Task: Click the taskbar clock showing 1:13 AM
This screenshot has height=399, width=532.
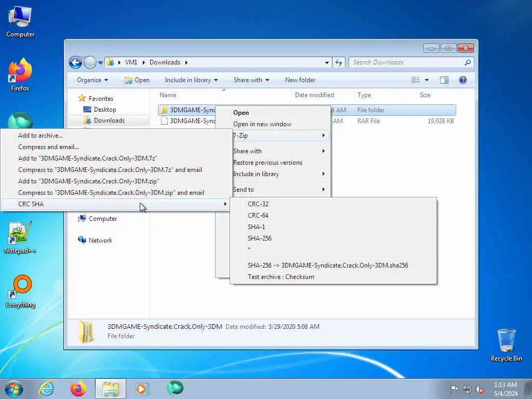Action: pos(506,389)
